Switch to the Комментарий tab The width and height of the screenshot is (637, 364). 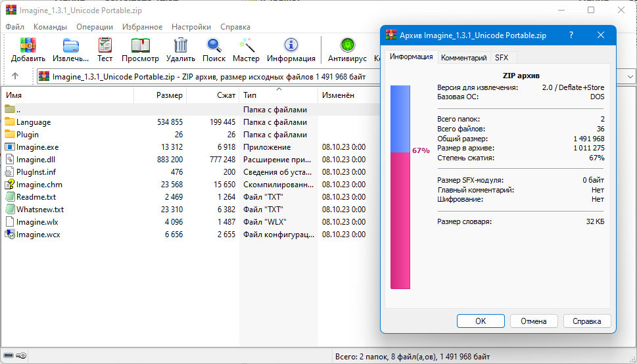463,58
